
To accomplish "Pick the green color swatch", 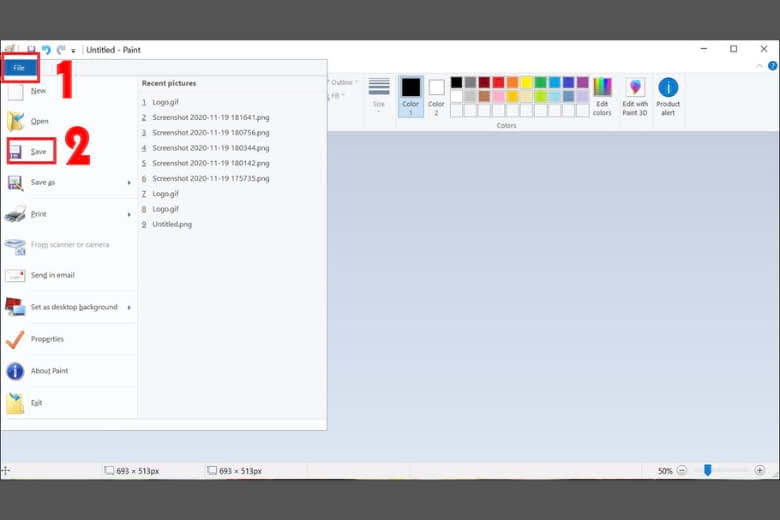I will (540, 82).
